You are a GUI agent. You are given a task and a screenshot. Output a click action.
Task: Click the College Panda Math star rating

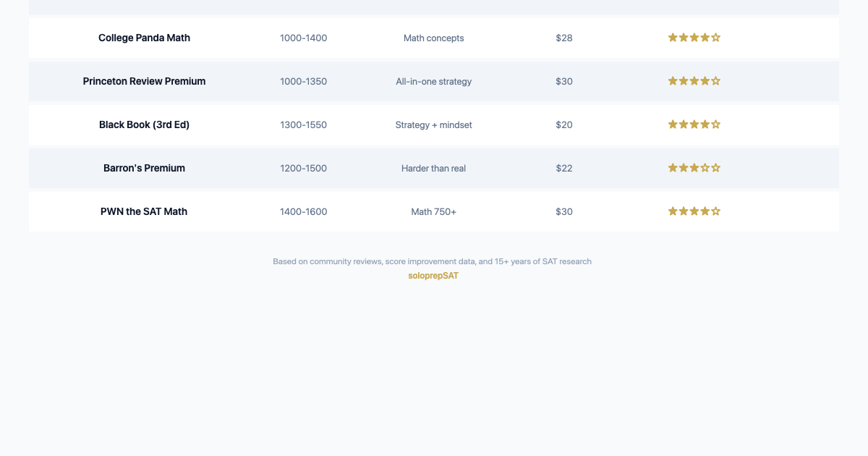point(694,38)
